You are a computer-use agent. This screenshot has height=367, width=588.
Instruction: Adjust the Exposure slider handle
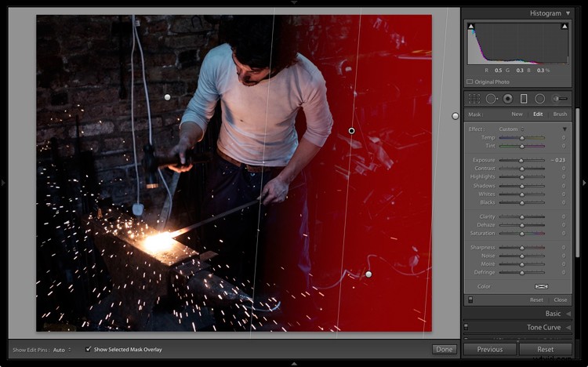(x=521, y=161)
